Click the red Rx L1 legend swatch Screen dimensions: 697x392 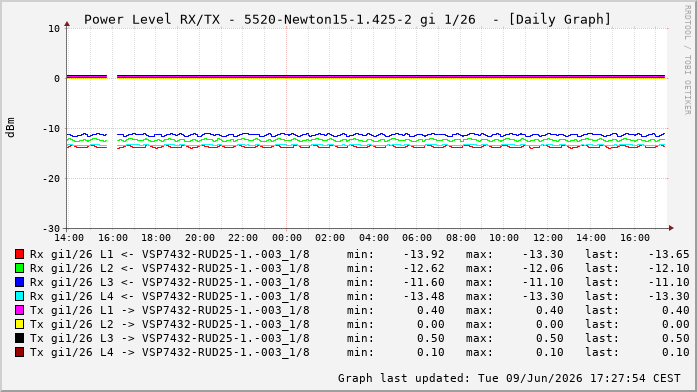(x=19, y=254)
